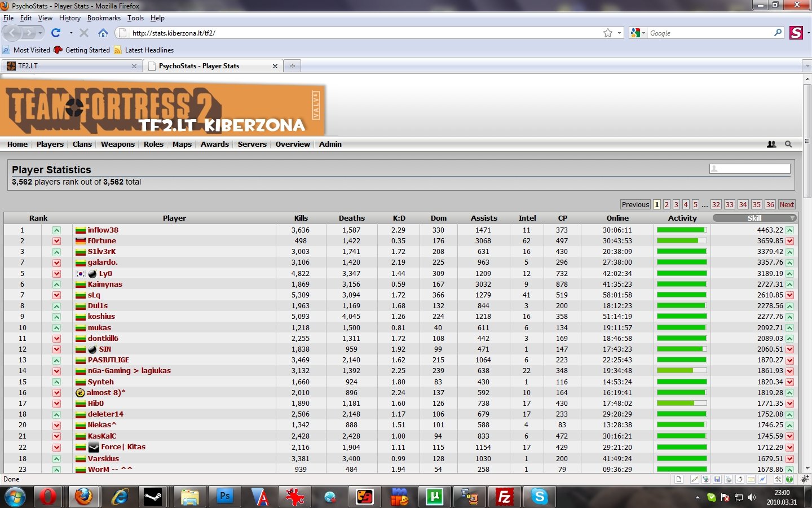The height and width of the screenshot is (508, 812).
Task: Launch FileZilla from the taskbar
Action: click(504, 497)
